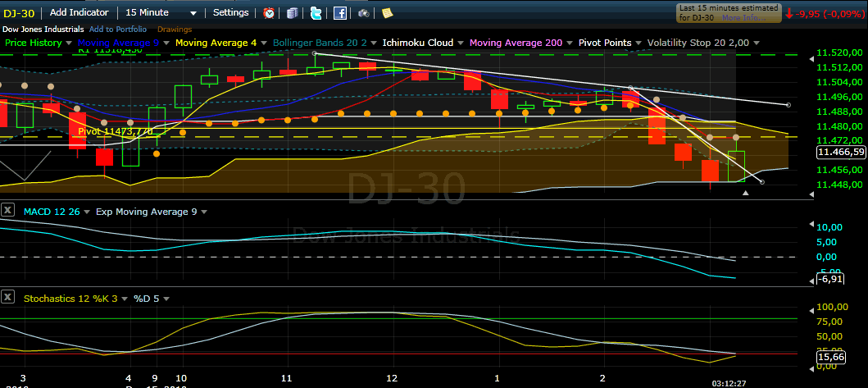This screenshot has width=868, height=388.
Task: Click the 10,00 MACD axis label
Action: pyautogui.click(x=829, y=227)
